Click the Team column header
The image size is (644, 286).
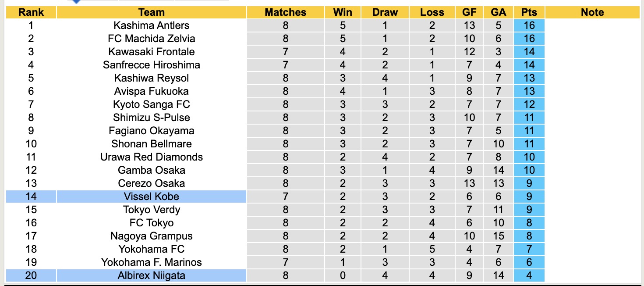[x=151, y=12]
